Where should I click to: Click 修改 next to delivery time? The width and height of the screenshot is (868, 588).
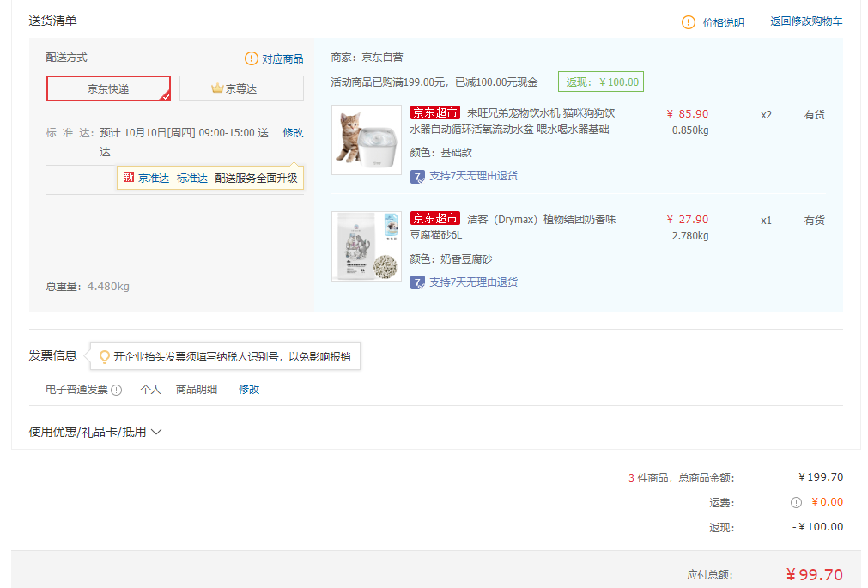point(293,133)
